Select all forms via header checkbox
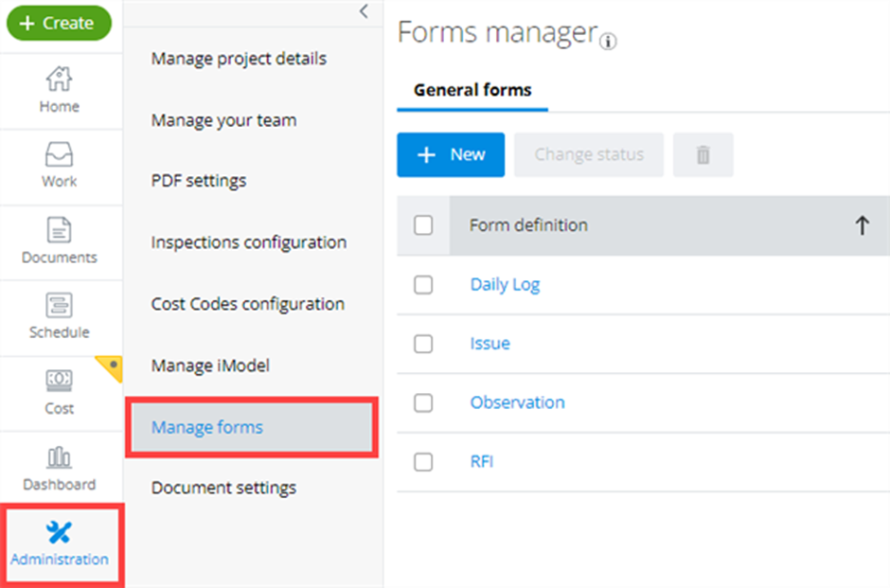The height and width of the screenshot is (588, 890). [423, 225]
